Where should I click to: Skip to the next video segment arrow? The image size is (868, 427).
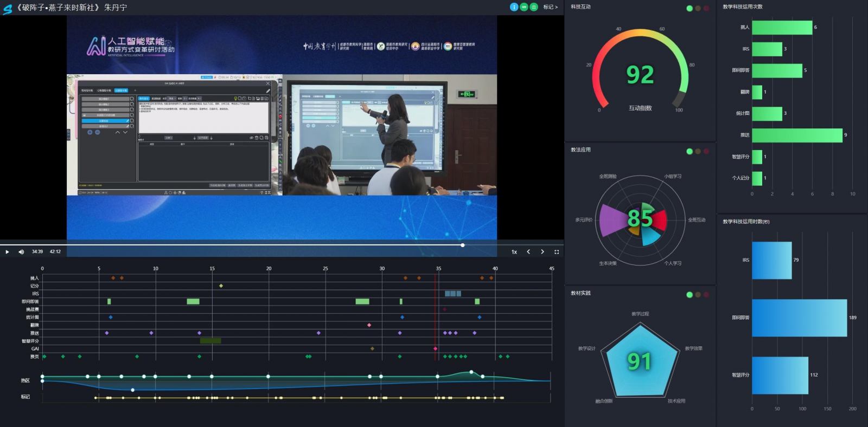542,252
